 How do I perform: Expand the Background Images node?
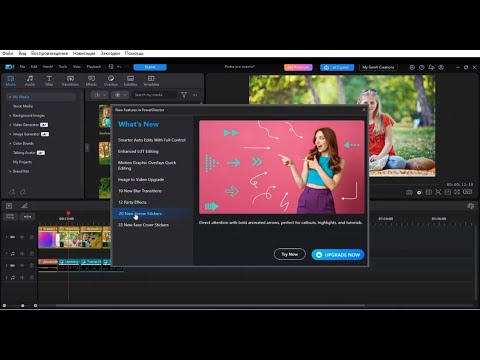click(10, 115)
